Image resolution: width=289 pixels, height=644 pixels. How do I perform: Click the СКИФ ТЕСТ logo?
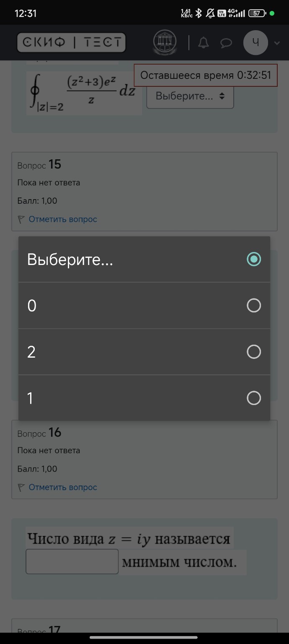click(71, 42)
